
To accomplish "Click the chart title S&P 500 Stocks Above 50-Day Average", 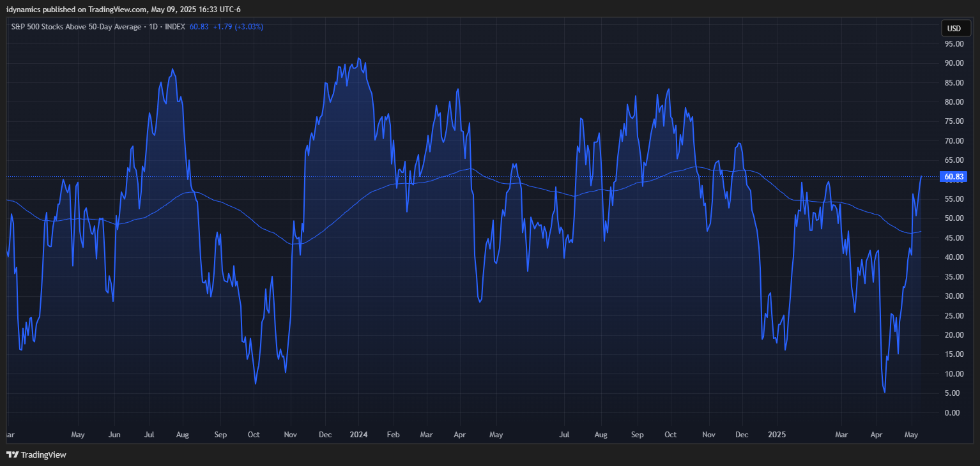I will (76, 27).
